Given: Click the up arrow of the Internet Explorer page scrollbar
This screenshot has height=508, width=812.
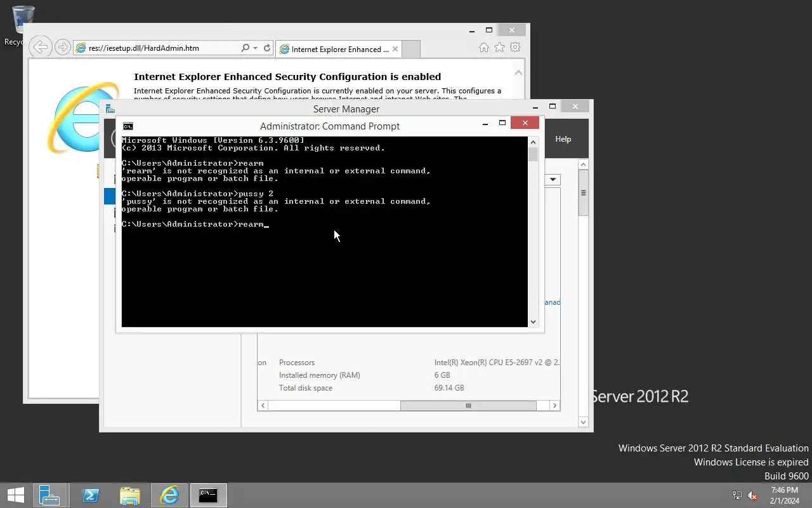Looking at the screenshot, I should [x=519, y=73].
